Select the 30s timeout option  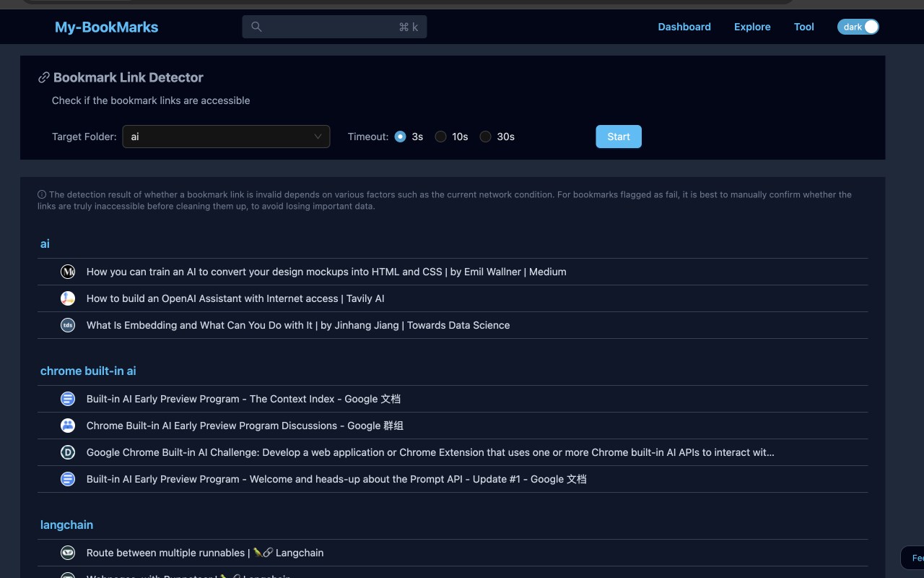click(x=486, y=137)
